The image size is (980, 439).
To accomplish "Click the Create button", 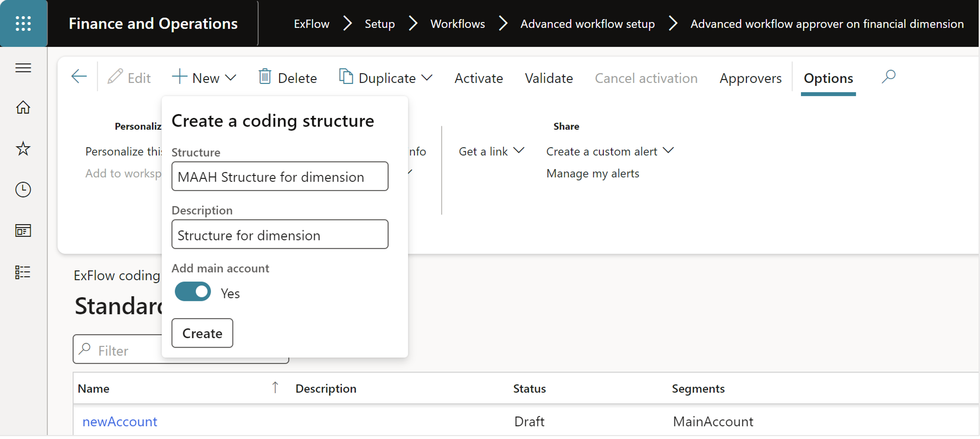I will [x=202, y=333].
